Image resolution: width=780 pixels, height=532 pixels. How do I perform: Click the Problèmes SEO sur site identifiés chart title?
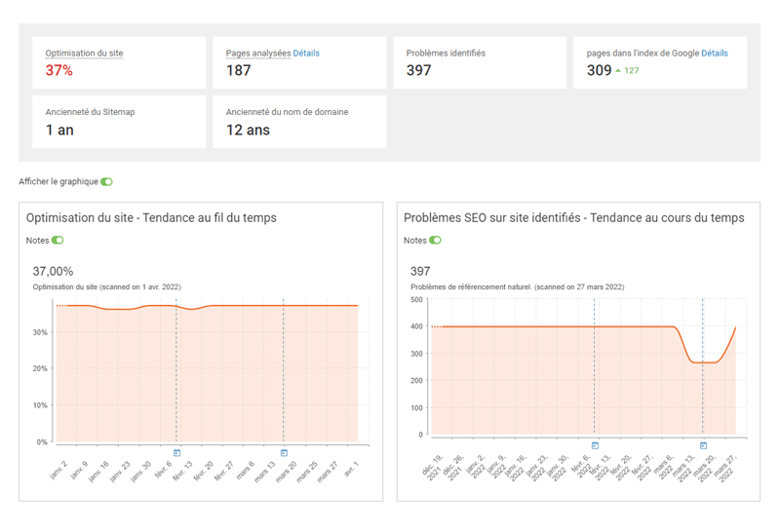573,217
